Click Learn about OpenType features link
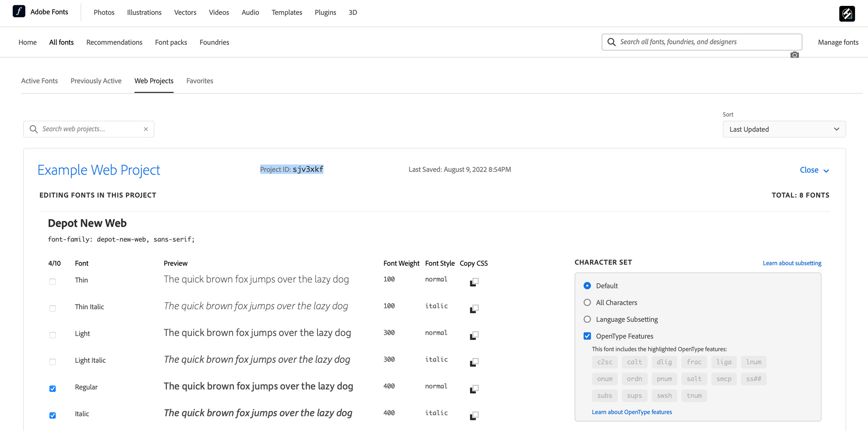This screenshot has height=431, width=868. click(632, 412)
